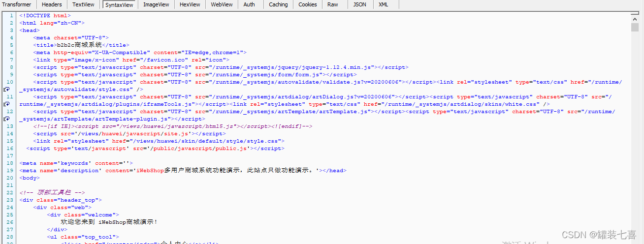Click line number 21 in the gutter

click(10, 185)
